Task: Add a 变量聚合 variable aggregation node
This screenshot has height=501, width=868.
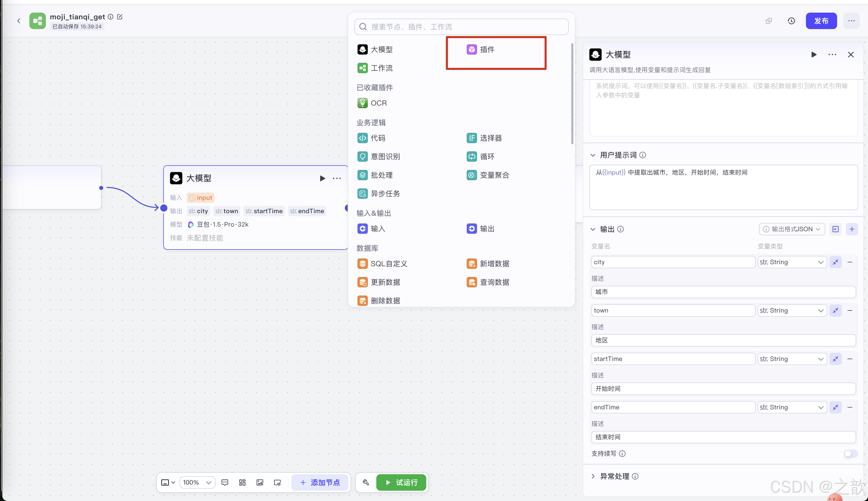Action: pyautogui.click(x=494, y=175)
